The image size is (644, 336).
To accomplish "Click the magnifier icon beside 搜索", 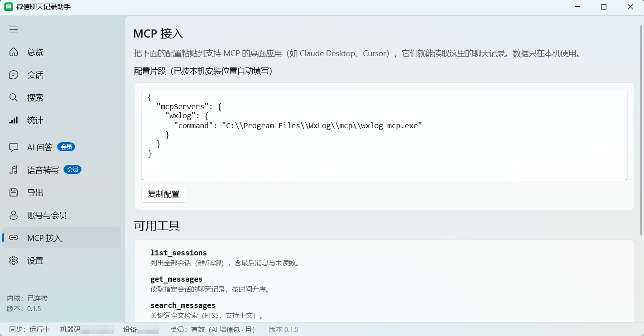I will [x=14, y=97].
